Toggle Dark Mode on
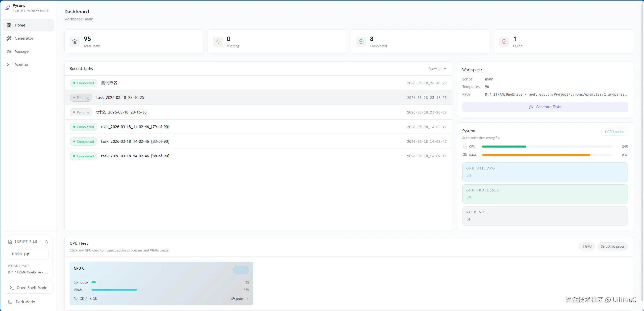 [x=25, y=302]
